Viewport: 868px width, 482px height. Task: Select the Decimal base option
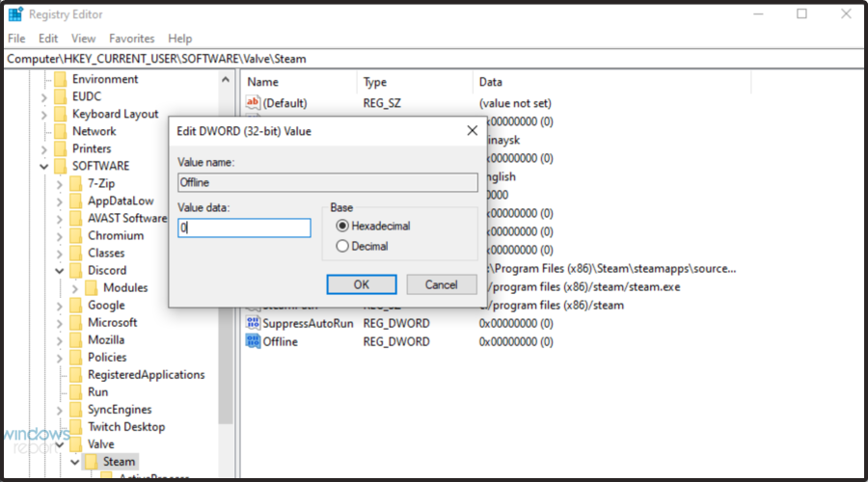tap(342, 246)
